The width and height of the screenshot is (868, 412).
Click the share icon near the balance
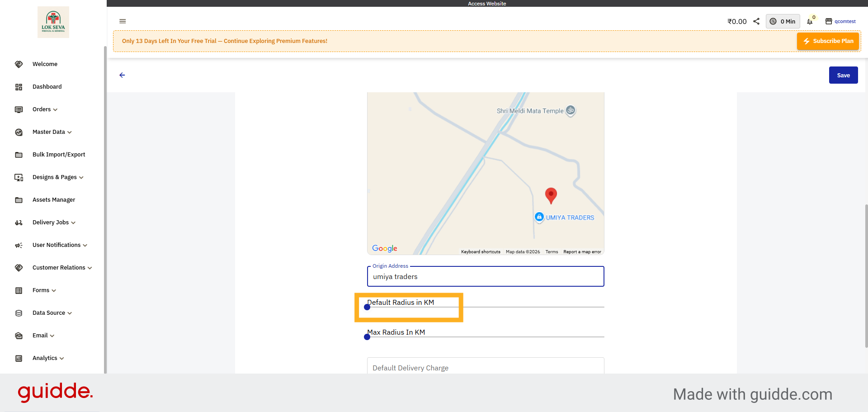tap(756, 21)
